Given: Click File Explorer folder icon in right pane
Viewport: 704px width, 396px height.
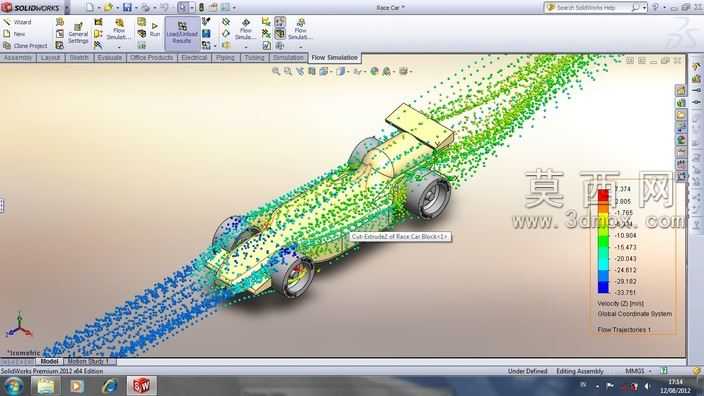Looking at the screenshot, I should coord(681,114).
